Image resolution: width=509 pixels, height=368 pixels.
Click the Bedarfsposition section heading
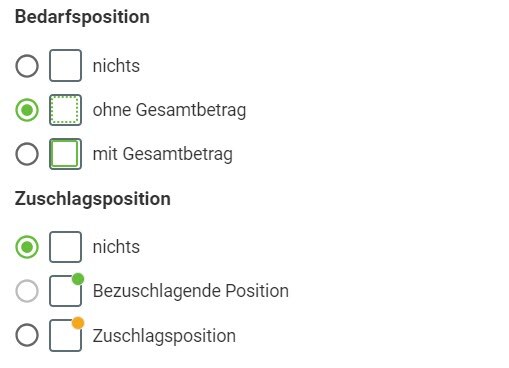[82, 17]
